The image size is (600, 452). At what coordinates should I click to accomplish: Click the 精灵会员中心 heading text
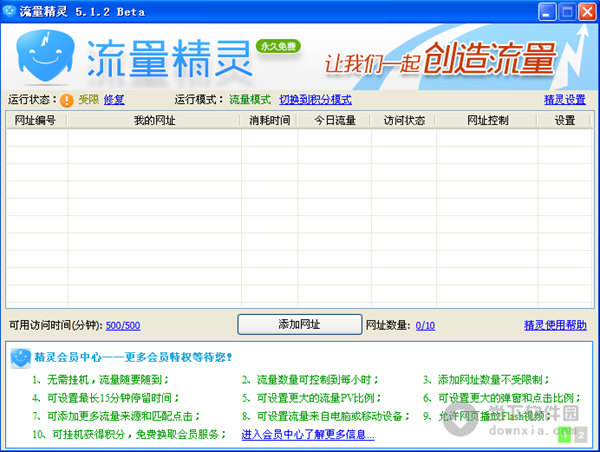[x=68, y=357]
